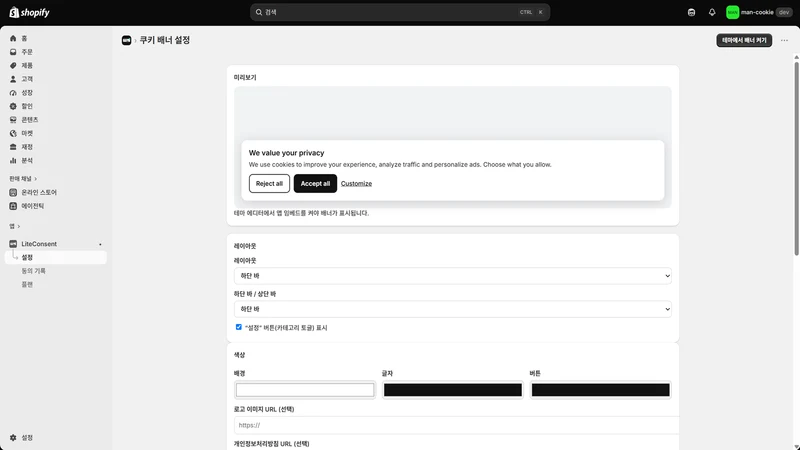Click the We value your privacy heading
The height and width of the screenshot is (450, 800).
286,153
